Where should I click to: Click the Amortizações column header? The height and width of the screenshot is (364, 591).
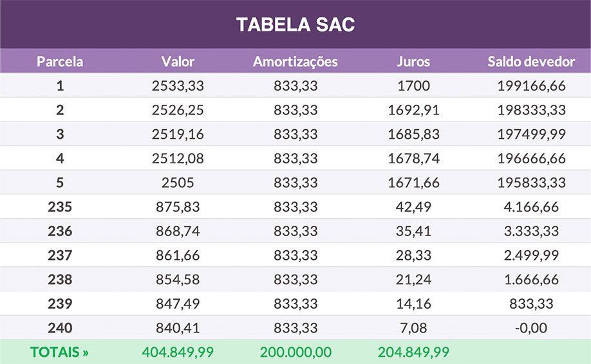coord(295,62)
